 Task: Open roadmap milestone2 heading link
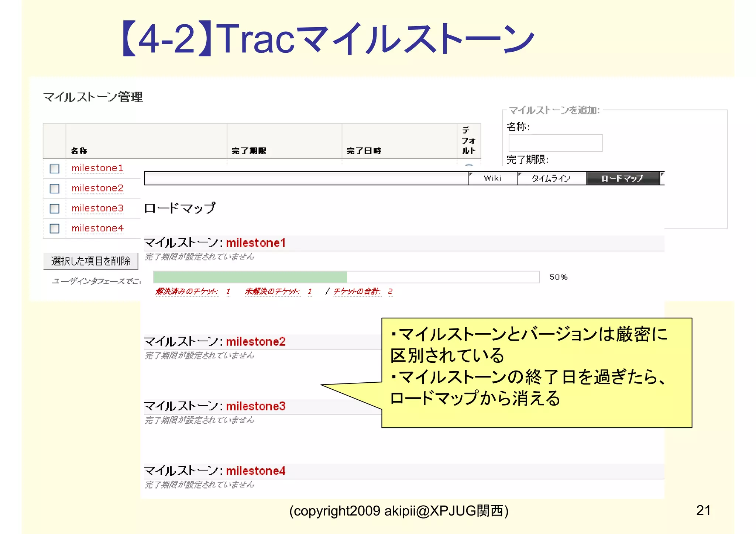coord(256,342)
